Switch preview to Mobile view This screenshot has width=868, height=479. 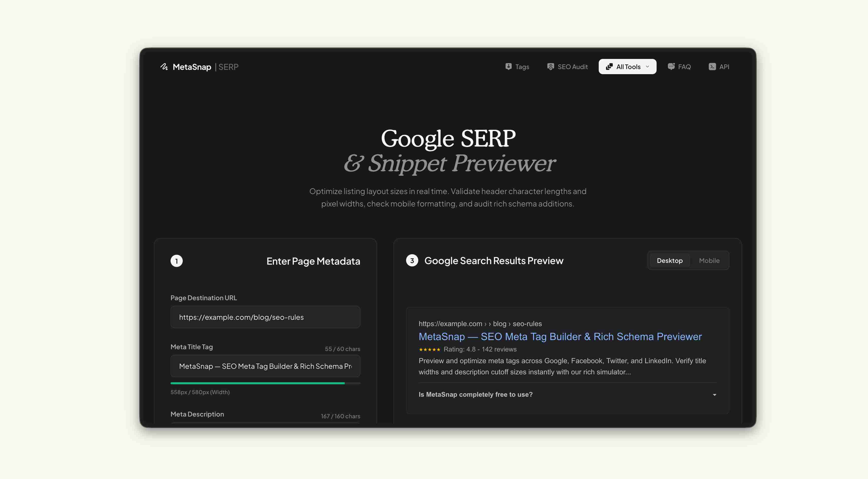[709, 260]
